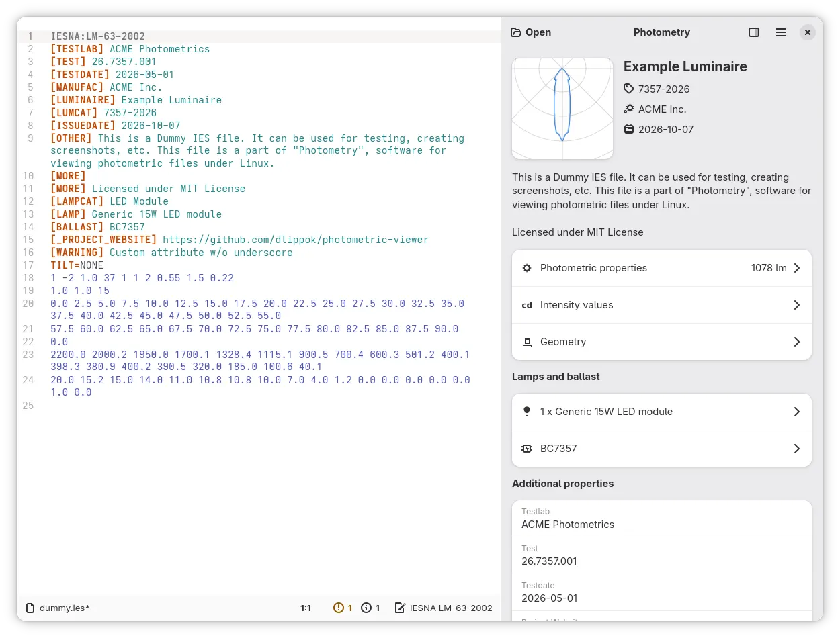The image size is (840, 638).
Task: Click the polar intensity diagram thumbnail
Action: [x=562, y=109]
